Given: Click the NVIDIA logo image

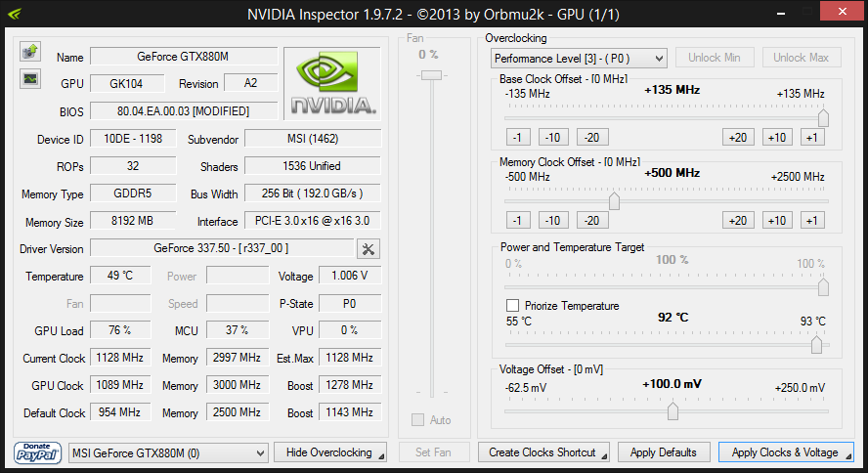Looking at the screenshot, I should tap(332, 83).
